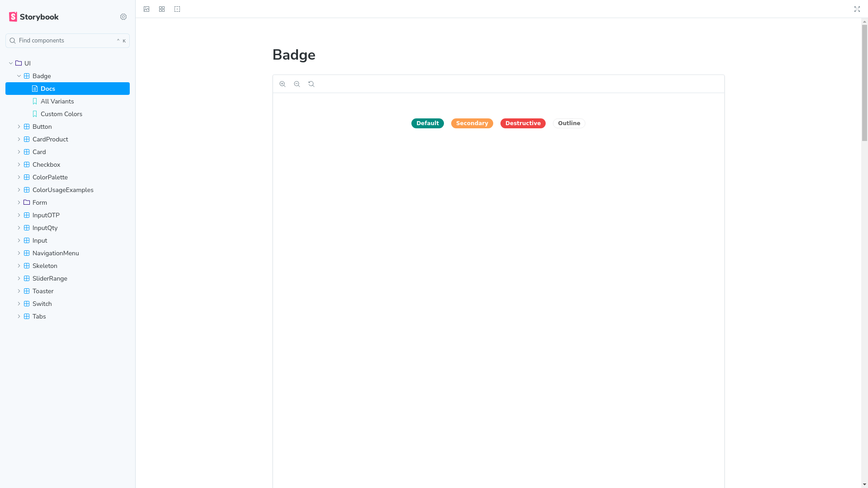
Task: Click the Badge page heading
Action: (x=294, y=55)
